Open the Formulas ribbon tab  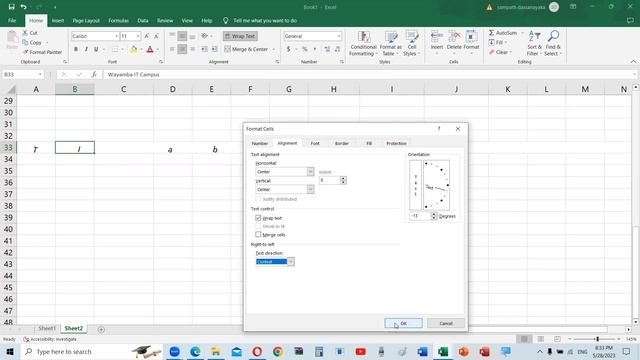tap(118, 20)
